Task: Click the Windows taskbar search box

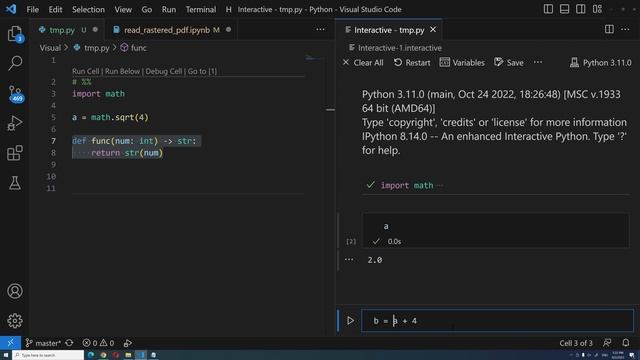Action: [48, 355]
